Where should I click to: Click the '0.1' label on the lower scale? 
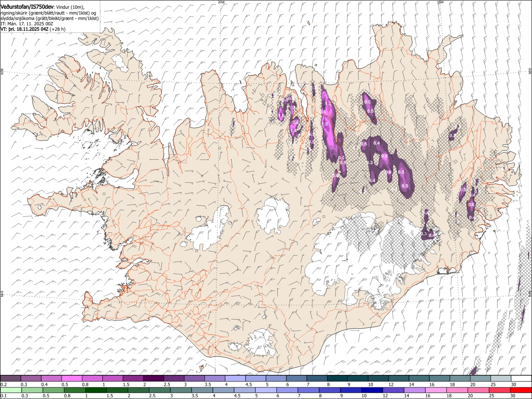(3, 396)
